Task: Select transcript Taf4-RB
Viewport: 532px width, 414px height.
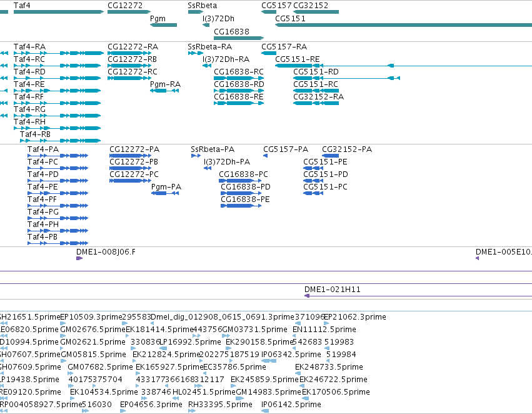Action: click(61, 141)
